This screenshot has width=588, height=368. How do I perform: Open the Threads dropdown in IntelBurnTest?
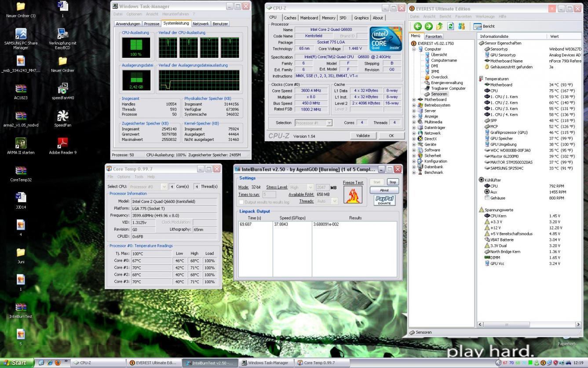pyautogui.click(x=334, y=201)
